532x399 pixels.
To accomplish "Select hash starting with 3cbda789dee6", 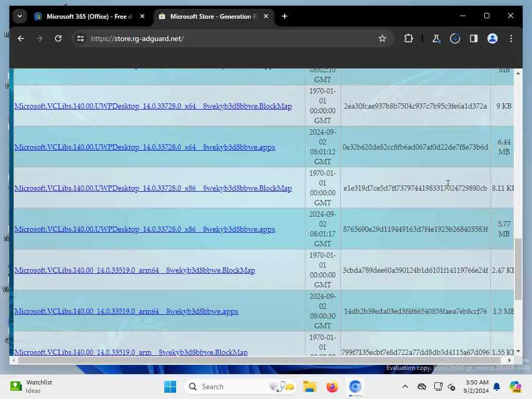I will (415, 270).
